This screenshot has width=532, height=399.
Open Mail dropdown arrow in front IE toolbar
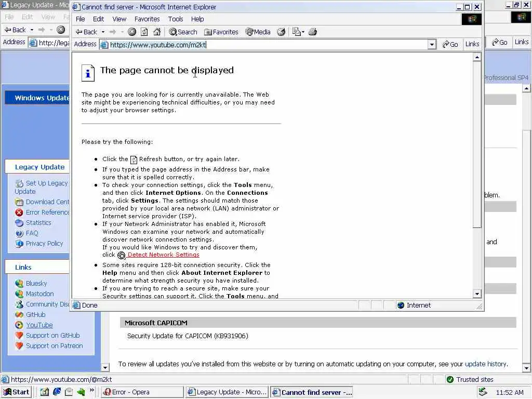point(303,32)
